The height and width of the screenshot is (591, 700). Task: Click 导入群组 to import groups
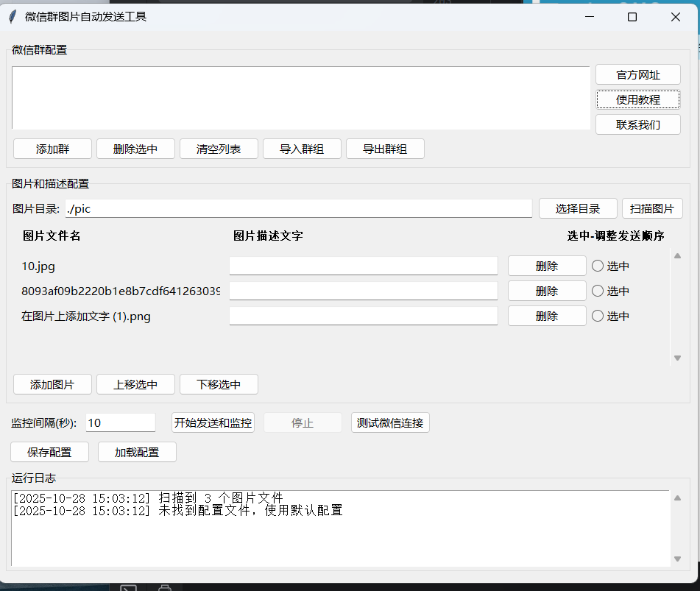click(x=302, y=149)
